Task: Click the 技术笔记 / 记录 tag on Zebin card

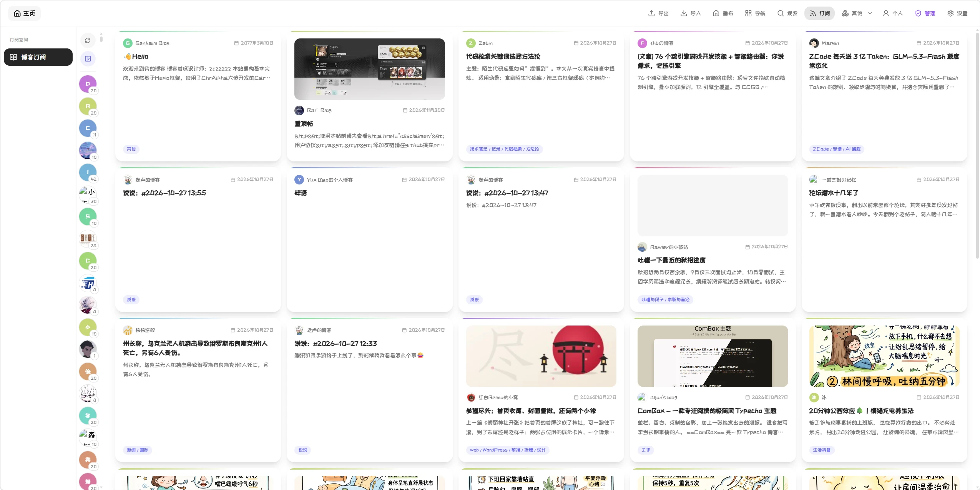Action: click(x=504, y=149)
